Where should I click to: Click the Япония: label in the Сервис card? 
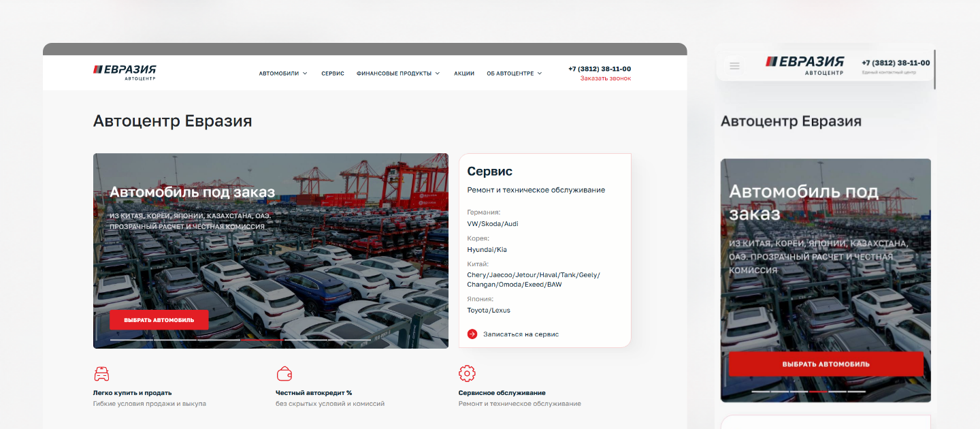(x=480, y=299)
